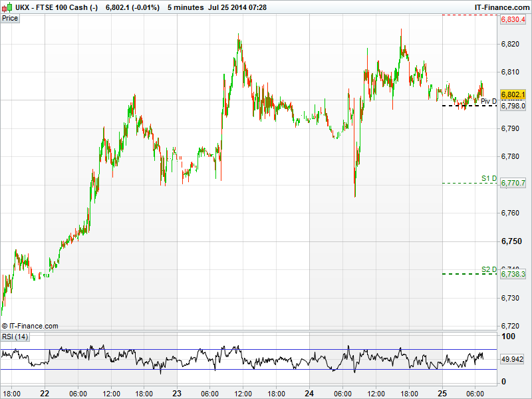The height and width of the screenshot is (399, 532).
Task: Click the RSI (14) indicator label
Action: [x=15, y=337]
